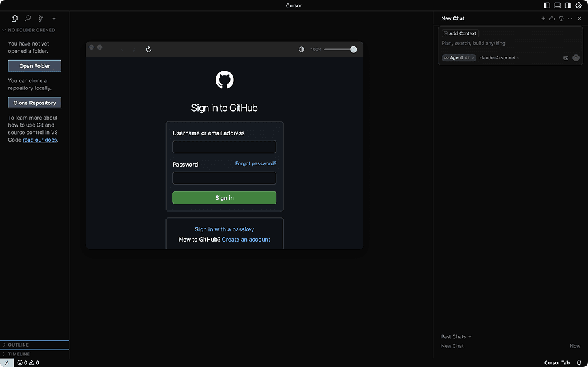The height and width of the screenshot is (367, 588).
Task: Select the New Chat tab title
Action: (453, 18)
